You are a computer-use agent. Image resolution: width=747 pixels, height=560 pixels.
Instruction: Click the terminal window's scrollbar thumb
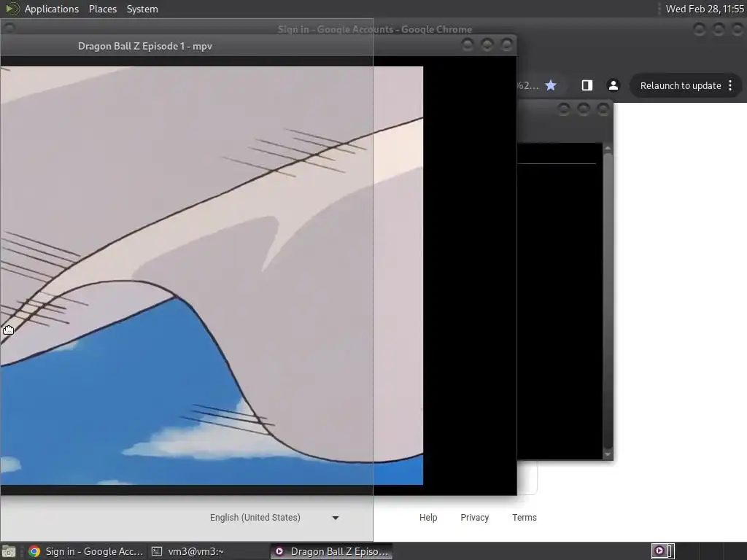click(608, 300)
